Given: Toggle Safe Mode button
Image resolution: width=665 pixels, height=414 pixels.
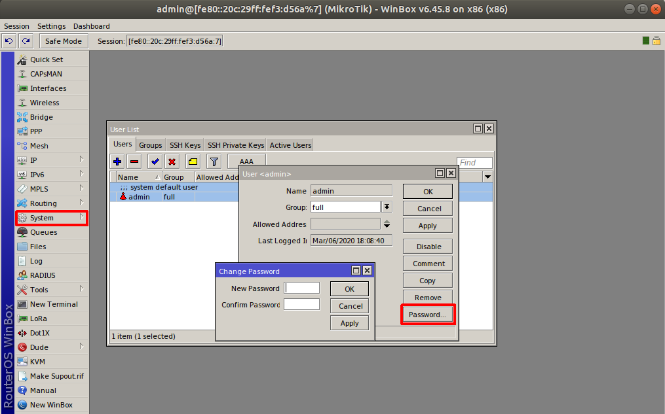Looking at the screenshot, I should 63,41.
